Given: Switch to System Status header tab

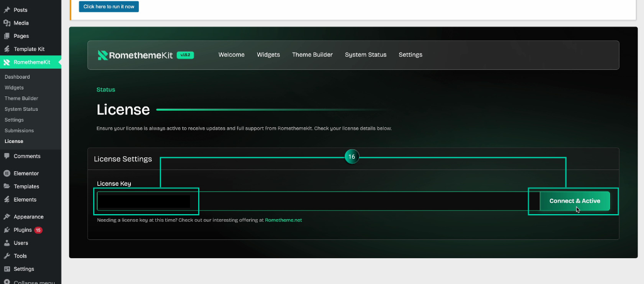Looking at the screenshot, I should 365,55.
